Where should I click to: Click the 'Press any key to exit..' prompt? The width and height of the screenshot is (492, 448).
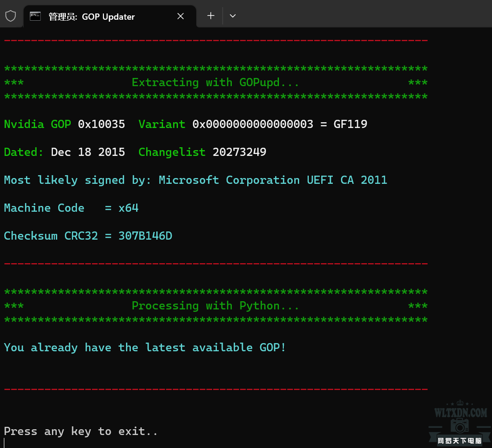tap(81, 431)
